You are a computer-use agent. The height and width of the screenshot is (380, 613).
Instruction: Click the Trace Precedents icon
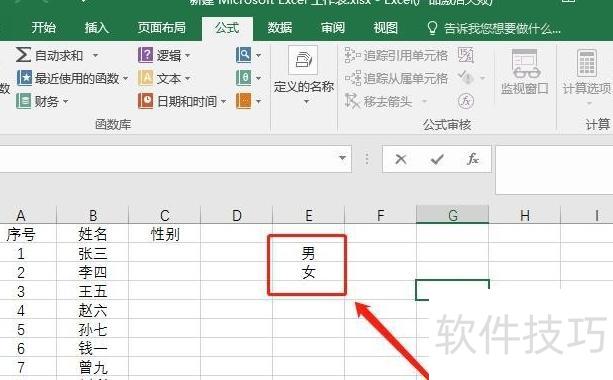[353, 56]
